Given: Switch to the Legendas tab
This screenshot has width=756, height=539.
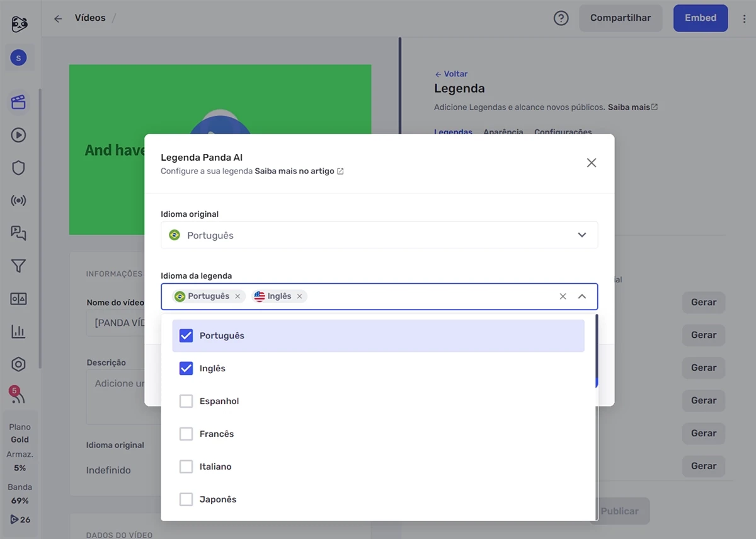Looking at the screenshot, I should (453, 132).
